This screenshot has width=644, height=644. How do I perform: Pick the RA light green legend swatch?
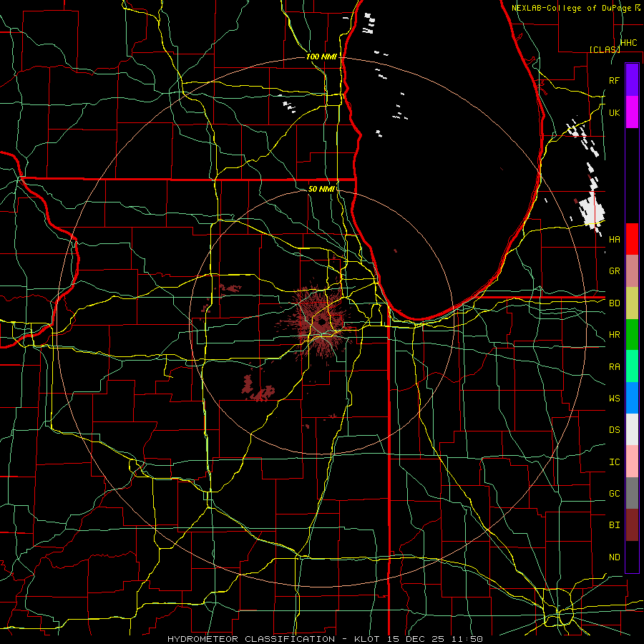coord(632,366)
